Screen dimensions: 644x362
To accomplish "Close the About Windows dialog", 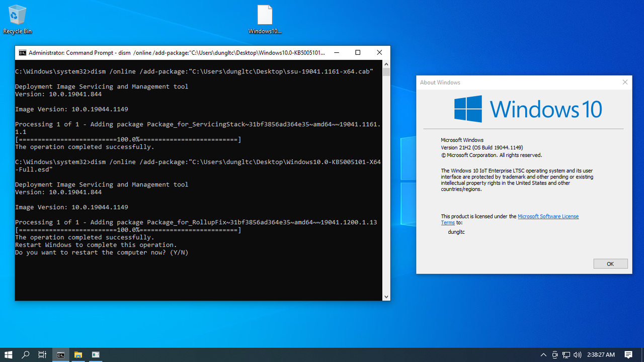I will pyautogui.click(x=625, y=82).
